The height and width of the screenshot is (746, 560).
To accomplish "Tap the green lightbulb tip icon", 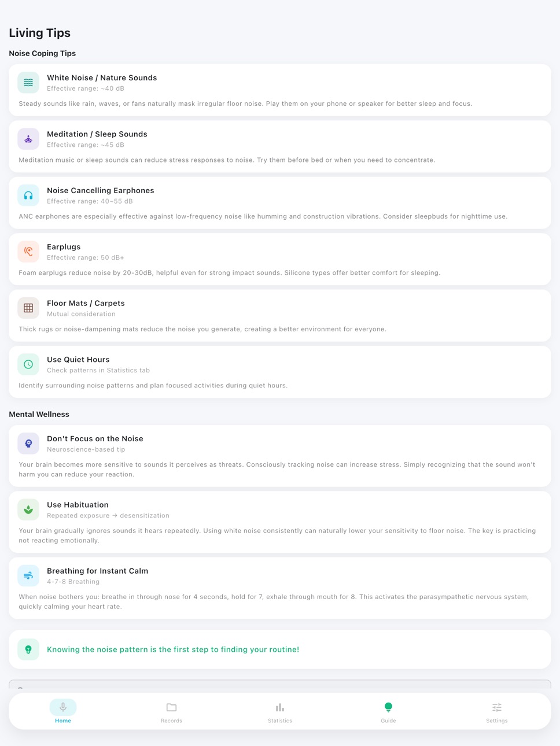I will (x=28, y=649).
